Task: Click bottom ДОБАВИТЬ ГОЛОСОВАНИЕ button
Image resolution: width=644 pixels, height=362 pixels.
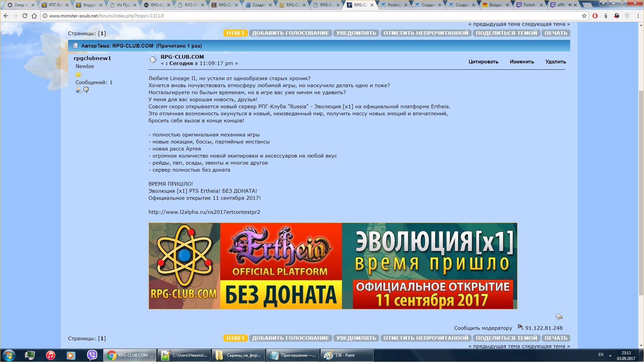Action: pyautogui.click(x=290, y=338)
